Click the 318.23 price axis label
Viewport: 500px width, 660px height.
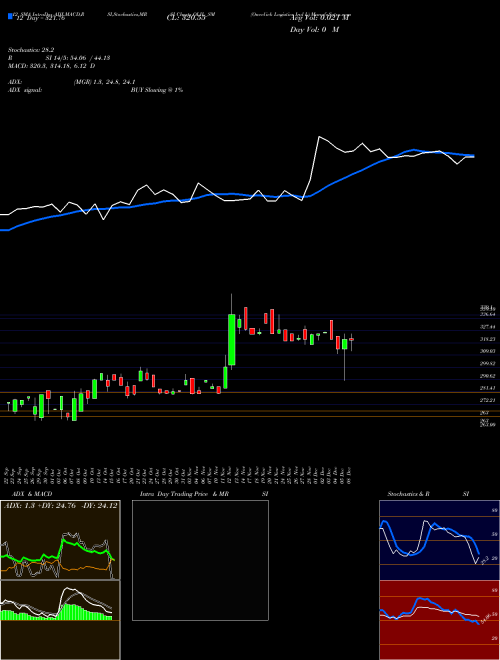tap(487, 339)
